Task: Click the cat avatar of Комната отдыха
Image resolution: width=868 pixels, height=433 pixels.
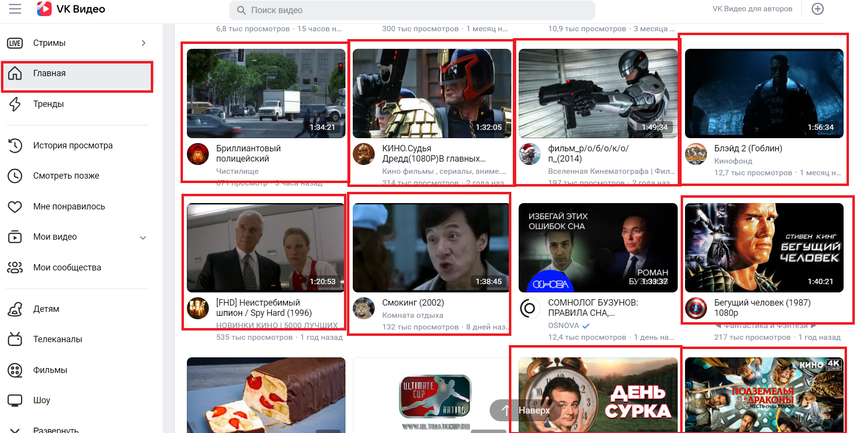Action: pyautogui.click(x=363, y=309)
